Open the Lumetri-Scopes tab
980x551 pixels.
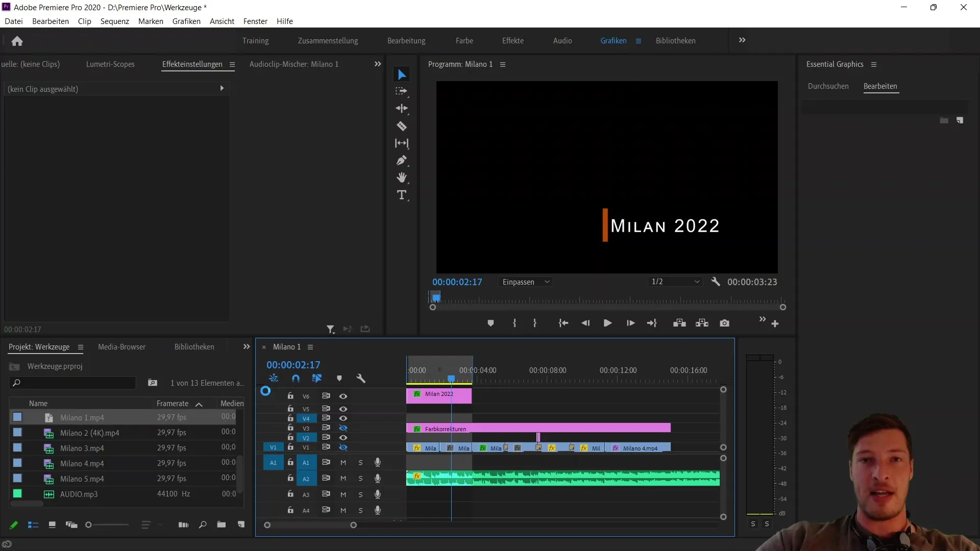pos(110,64)
